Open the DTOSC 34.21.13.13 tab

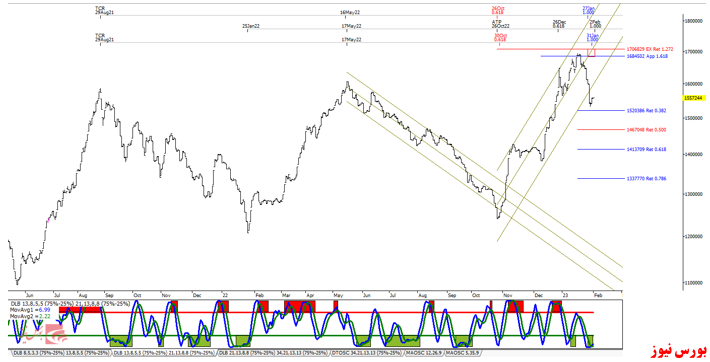367,353
